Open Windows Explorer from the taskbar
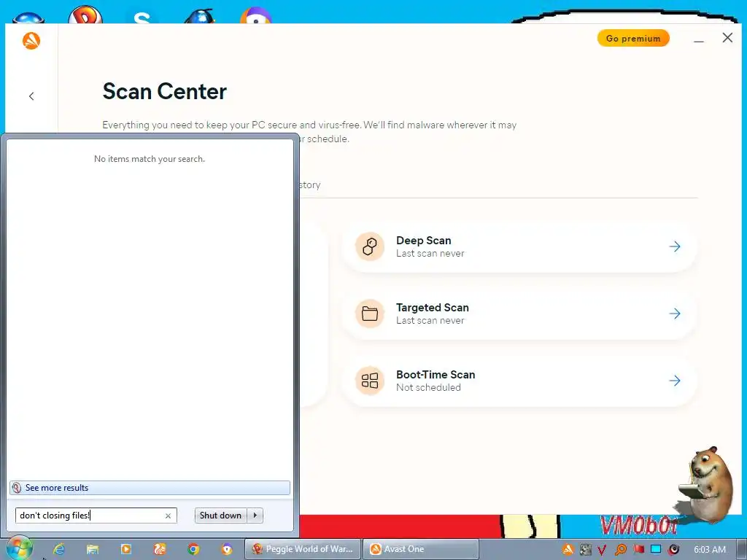 point(93,549)
